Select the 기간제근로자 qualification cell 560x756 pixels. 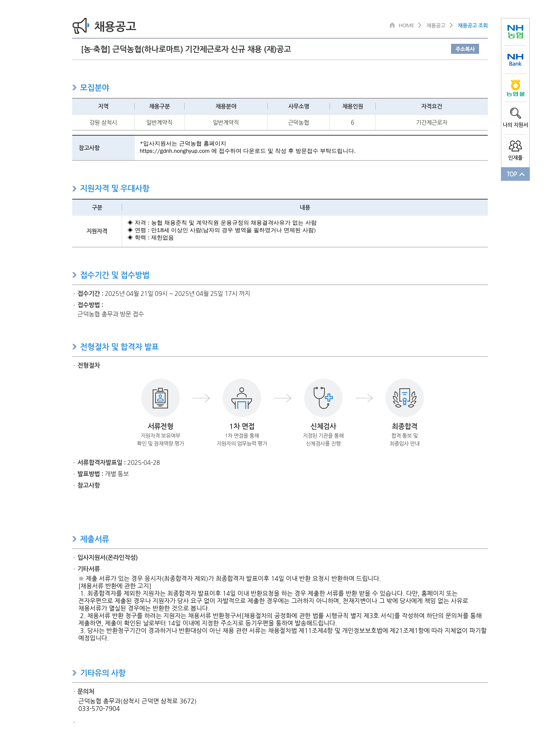(431, 123)
